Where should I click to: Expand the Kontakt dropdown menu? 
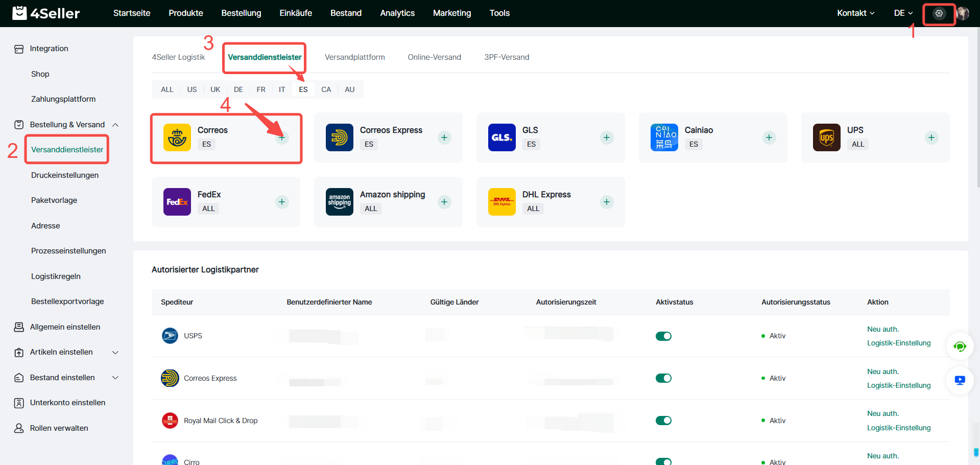(855, 13)
